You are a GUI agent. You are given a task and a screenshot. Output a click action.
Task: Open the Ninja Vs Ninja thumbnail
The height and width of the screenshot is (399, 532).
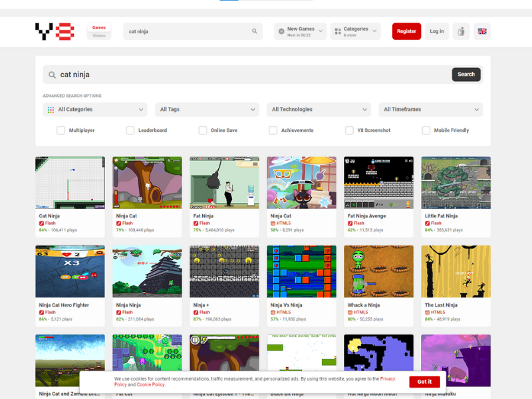coord(302,271)
